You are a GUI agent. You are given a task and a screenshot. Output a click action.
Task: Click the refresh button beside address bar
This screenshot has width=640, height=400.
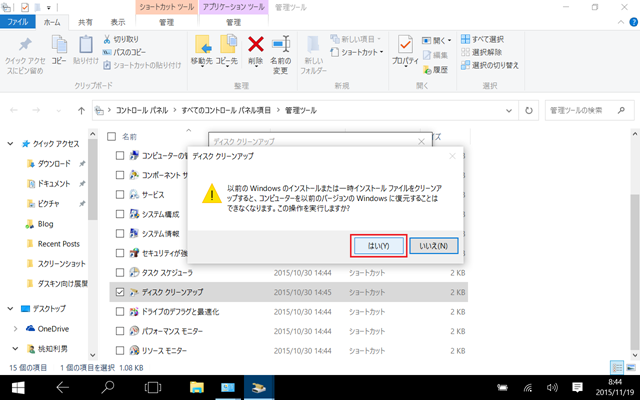529,111
